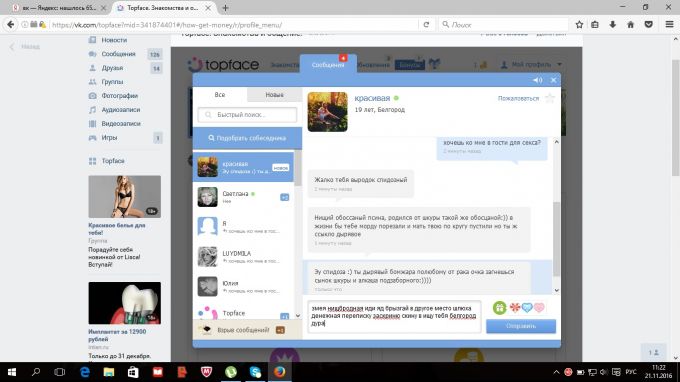Send a gift using the green gift icon
Screen dimensions: 680x382
click(500, 308)
